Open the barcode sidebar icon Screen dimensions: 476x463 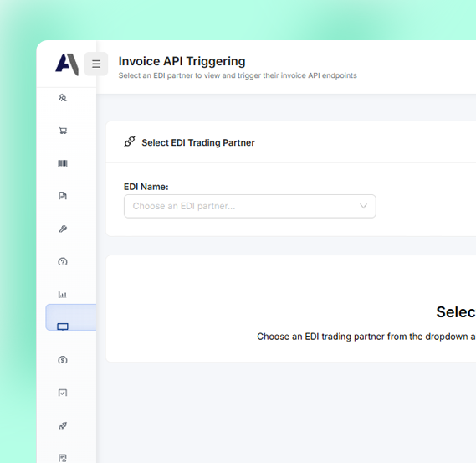pyautogui.click(x=63, y=163)
